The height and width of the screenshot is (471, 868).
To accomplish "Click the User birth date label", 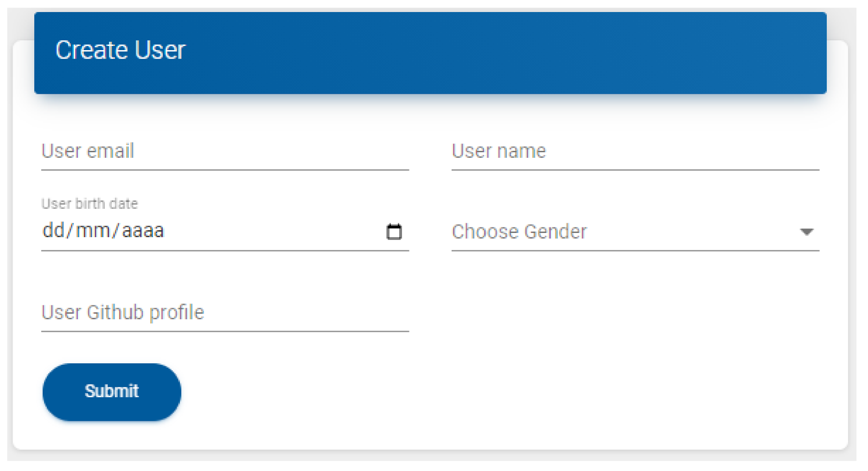I will (89, 204).
